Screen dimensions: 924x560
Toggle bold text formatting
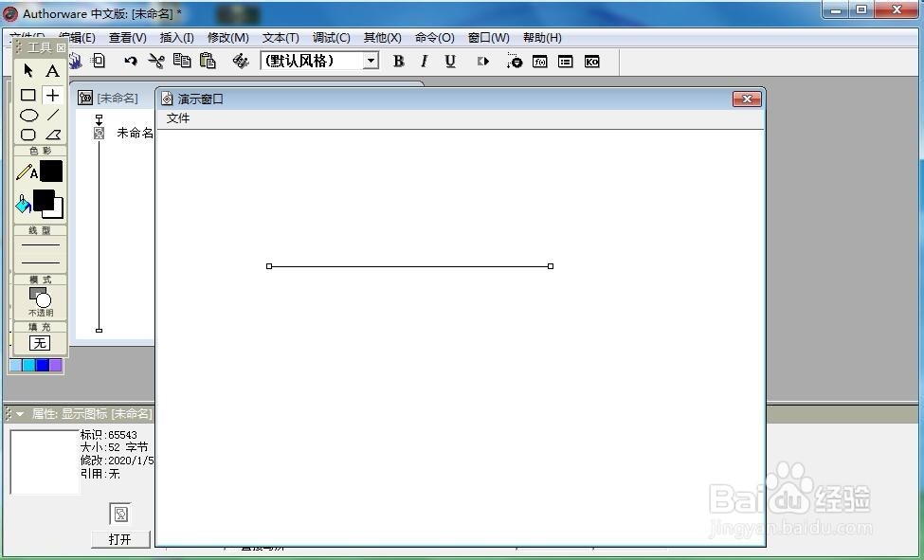pos(398,62)
